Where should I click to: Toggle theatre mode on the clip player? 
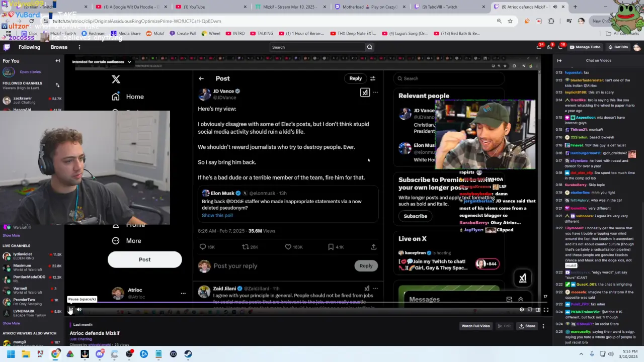click(538, 310)
